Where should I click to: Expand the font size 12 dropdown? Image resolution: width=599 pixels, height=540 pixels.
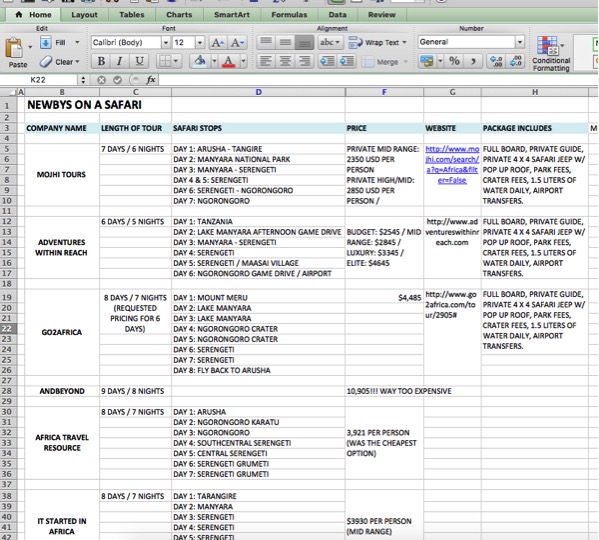pyautogui.click(x=200, y=42)
